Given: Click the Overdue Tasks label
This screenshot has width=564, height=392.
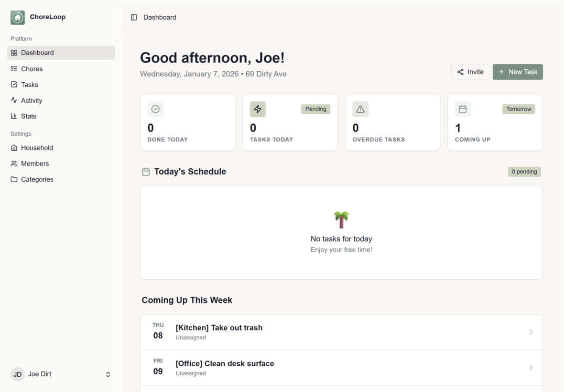Looking at the screenshot, I should [379, 140].
